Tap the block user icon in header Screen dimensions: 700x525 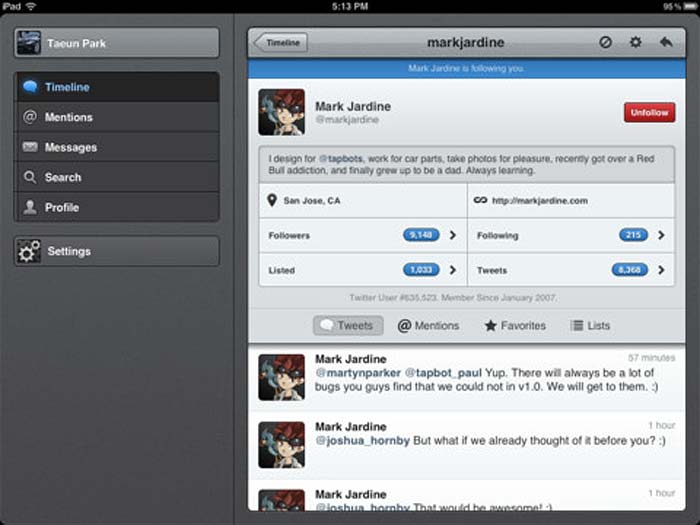pyautogui.click(x=605, y=42)
